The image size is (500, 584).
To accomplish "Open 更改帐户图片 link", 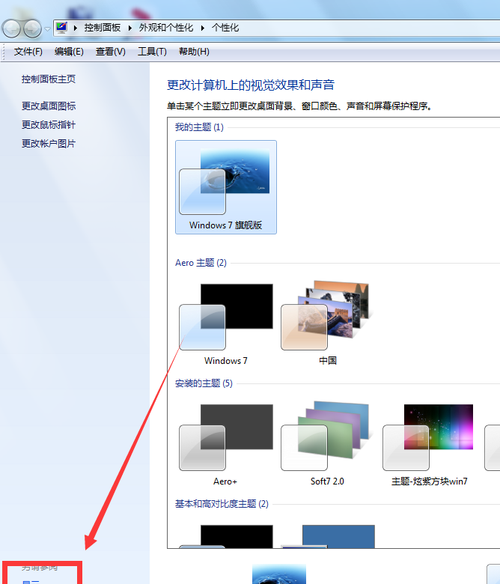I will coord(48,143).
